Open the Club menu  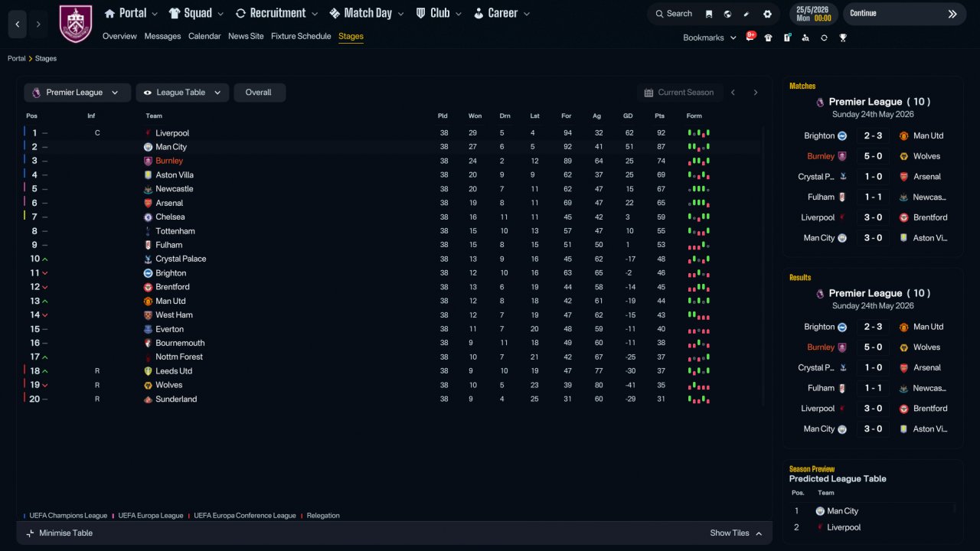pyautogui.click(x=439, y=13)
